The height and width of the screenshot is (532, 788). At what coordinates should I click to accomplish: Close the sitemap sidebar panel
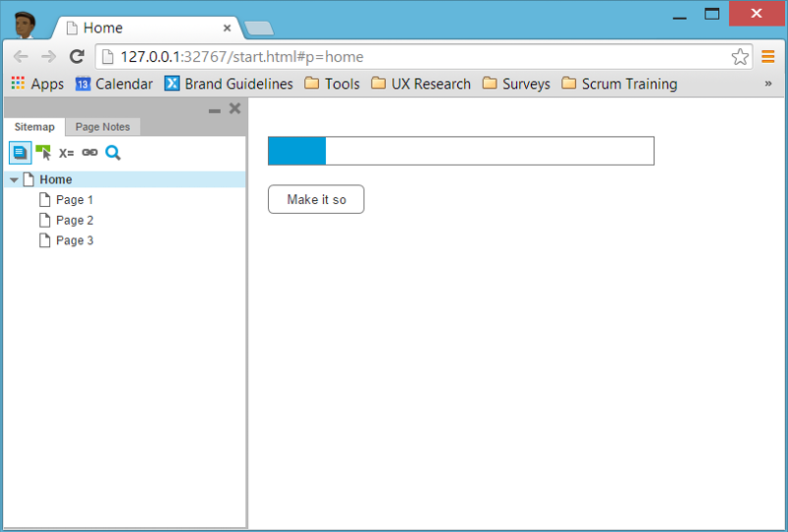[x=234, y=108]
